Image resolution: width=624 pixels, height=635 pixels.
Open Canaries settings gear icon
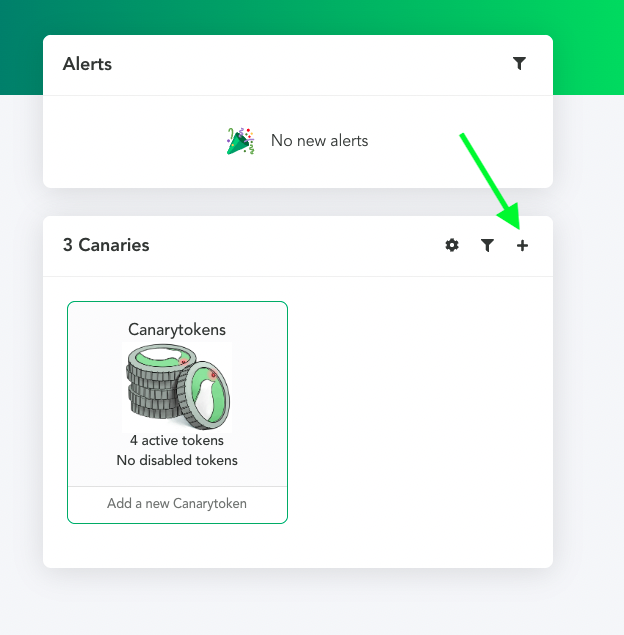coord(452,245)
